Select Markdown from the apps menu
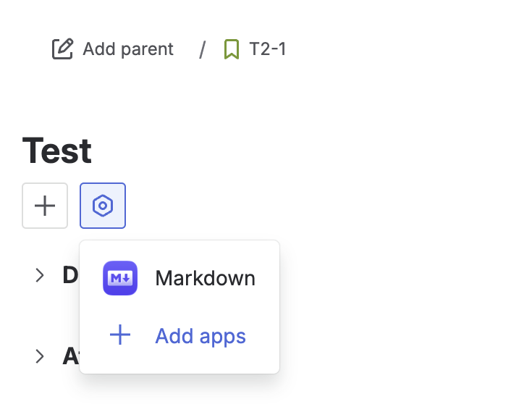This screenshot has width=511, height=420. click(205, 278)
